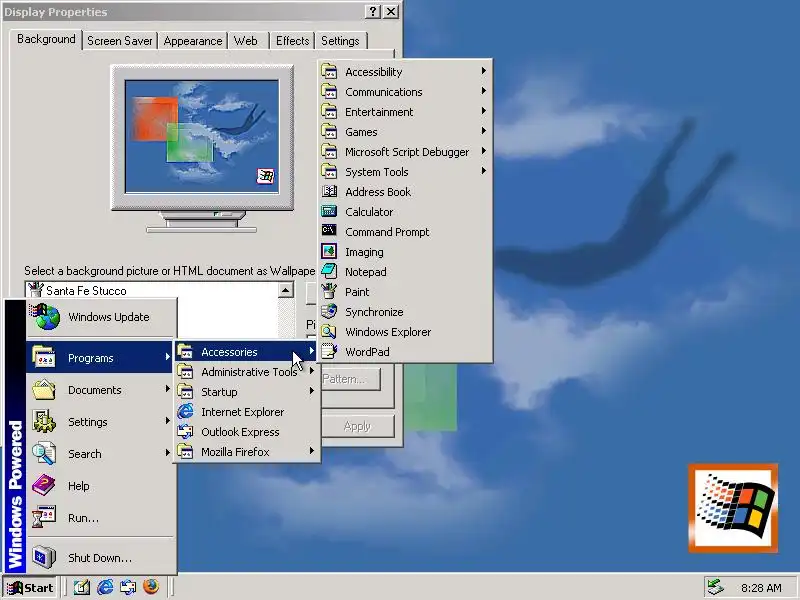The height and width of the screenshot is (600, 800).
Task: Click the Imaging program icon
Action: pos(329,251)
